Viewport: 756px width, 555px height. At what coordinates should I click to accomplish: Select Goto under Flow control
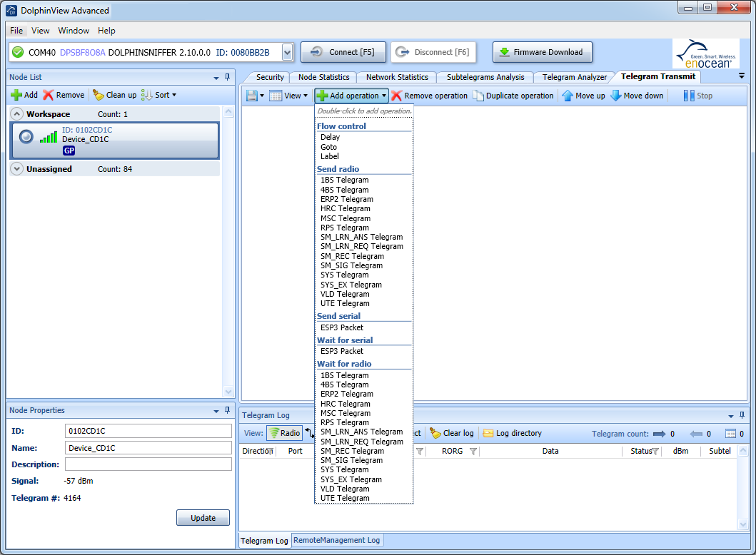329,147
